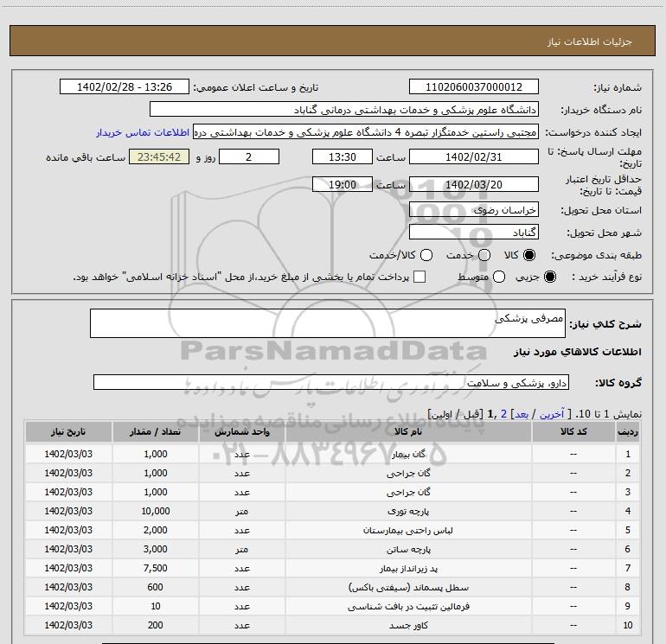Select the جزیی purchase type radio
The width and height of the screenshot is (666, 644).
click(x=549, y=277)
